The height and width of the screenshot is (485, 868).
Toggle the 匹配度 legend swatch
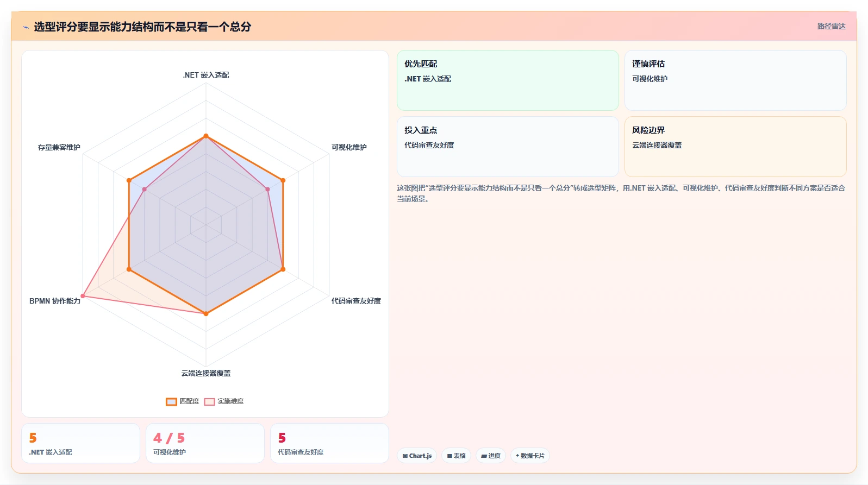pos(171,401)
